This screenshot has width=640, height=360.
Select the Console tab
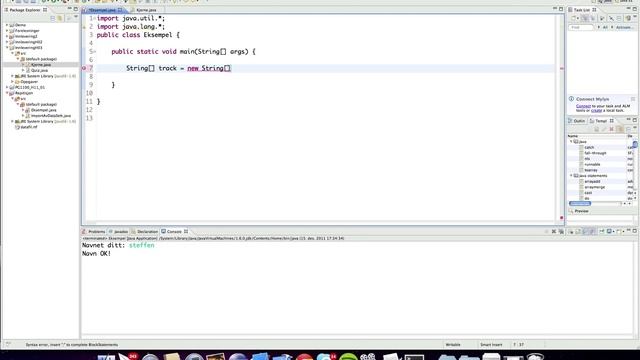coord(174,231)
